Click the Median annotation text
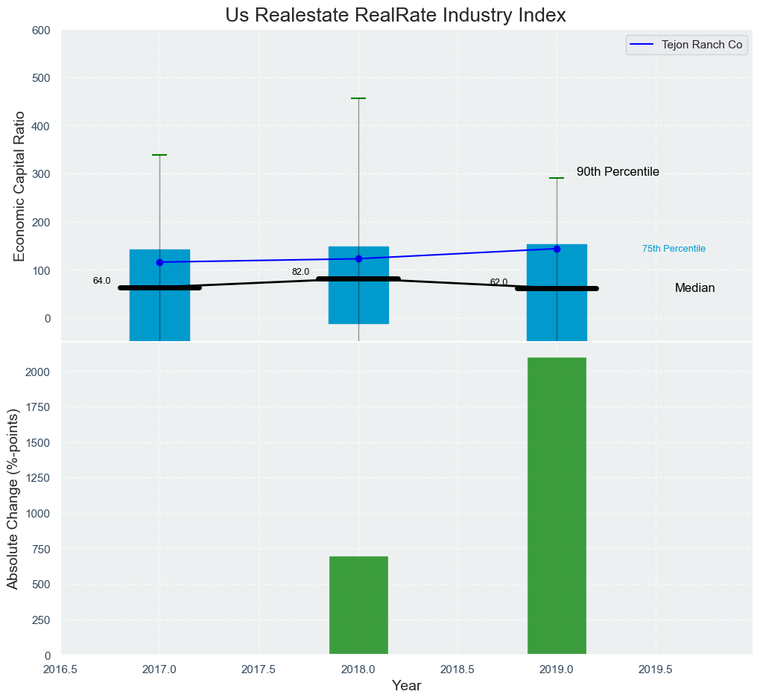 click(x=694, y=288)
